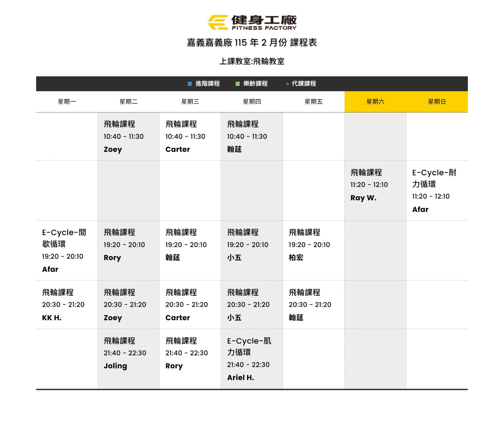Click the blue 進階課程 legend square
Screen dimensions: 504x426
click(x=190, y=84)
